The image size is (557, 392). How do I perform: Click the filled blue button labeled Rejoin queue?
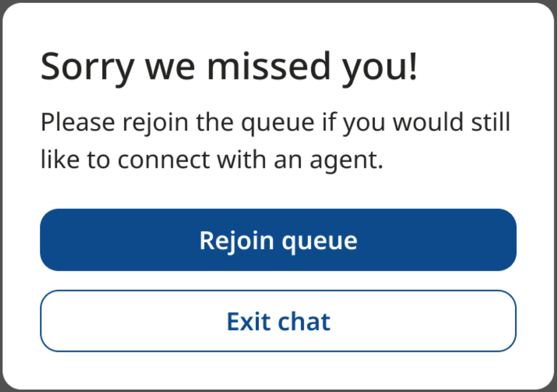pyautogui.click(x=278, y=240)
